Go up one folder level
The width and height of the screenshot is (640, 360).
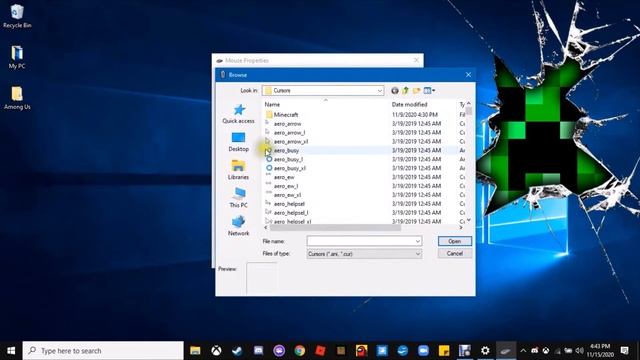pos(405,91)
